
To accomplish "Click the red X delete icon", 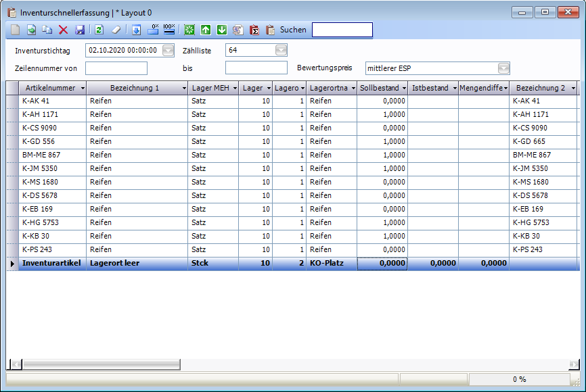I will pos(64,30).
